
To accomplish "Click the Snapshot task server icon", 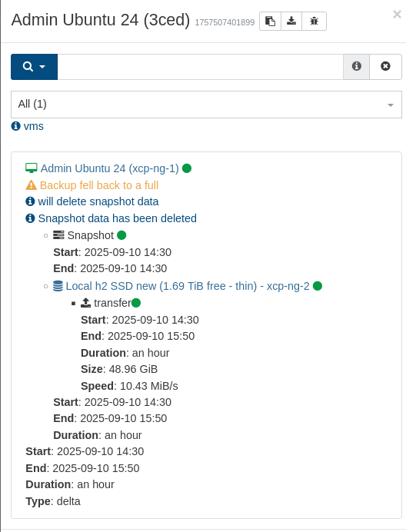I will pos(58,235).
